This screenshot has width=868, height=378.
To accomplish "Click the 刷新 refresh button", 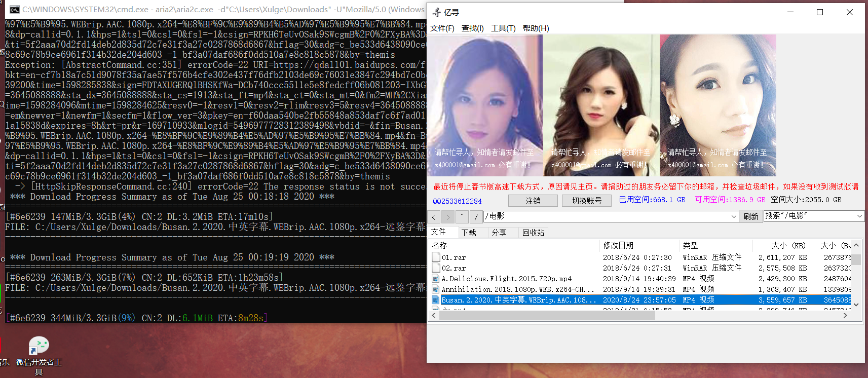I will (x=751, y=216).
